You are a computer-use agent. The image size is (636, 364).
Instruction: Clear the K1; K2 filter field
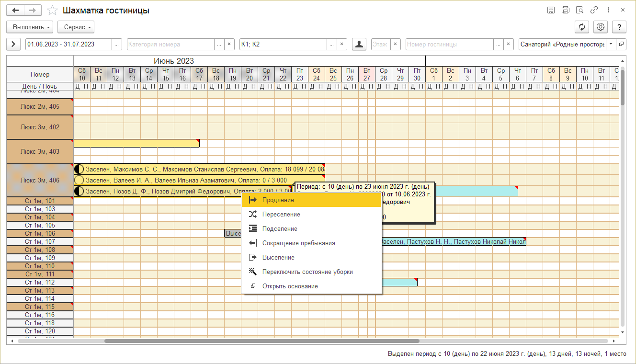coord(341,44)
